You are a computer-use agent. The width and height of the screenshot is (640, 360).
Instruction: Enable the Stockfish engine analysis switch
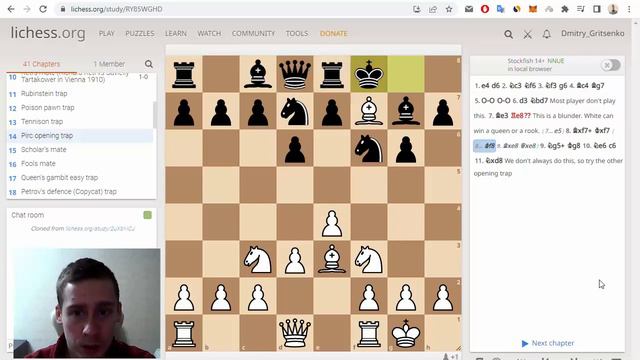click(611, 65)
